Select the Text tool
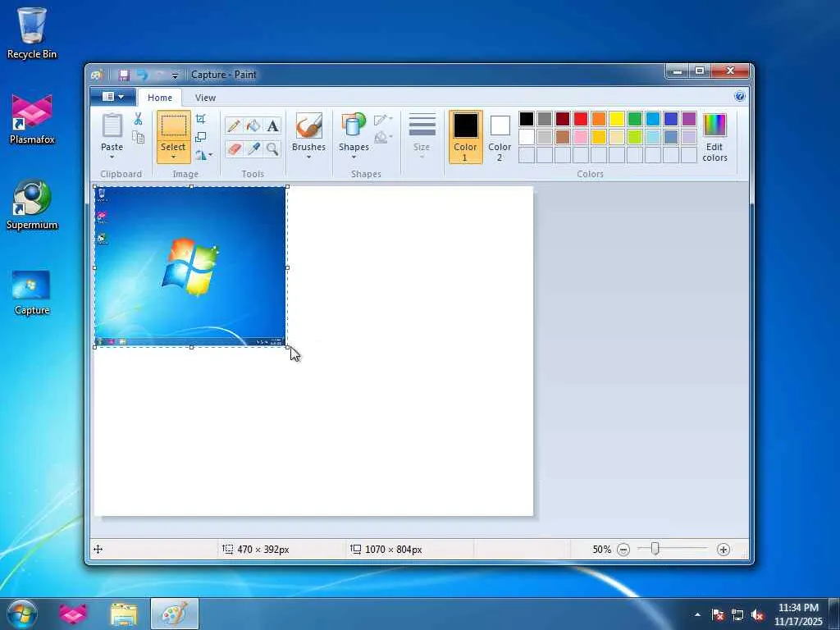Screen dimensions: 840x630 [x=272, y=126]
